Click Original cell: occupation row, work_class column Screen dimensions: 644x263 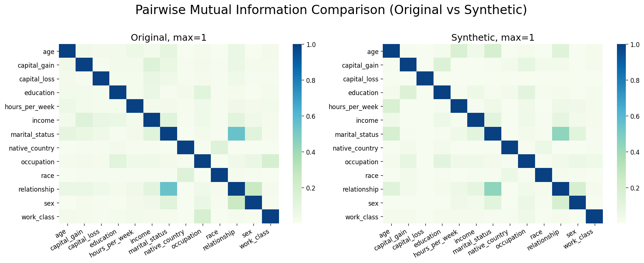pyautogui.click(x=270, y=162)
